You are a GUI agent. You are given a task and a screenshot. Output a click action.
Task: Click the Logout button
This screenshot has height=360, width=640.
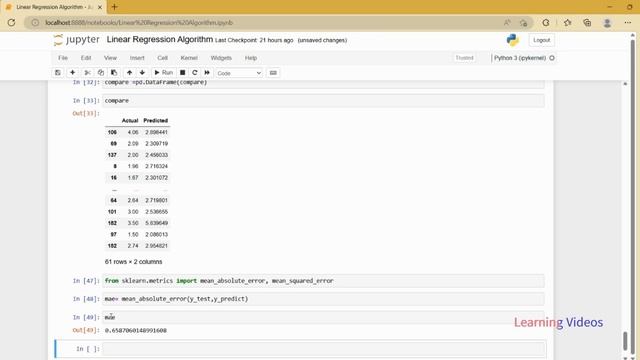click(x=542, y=40)
